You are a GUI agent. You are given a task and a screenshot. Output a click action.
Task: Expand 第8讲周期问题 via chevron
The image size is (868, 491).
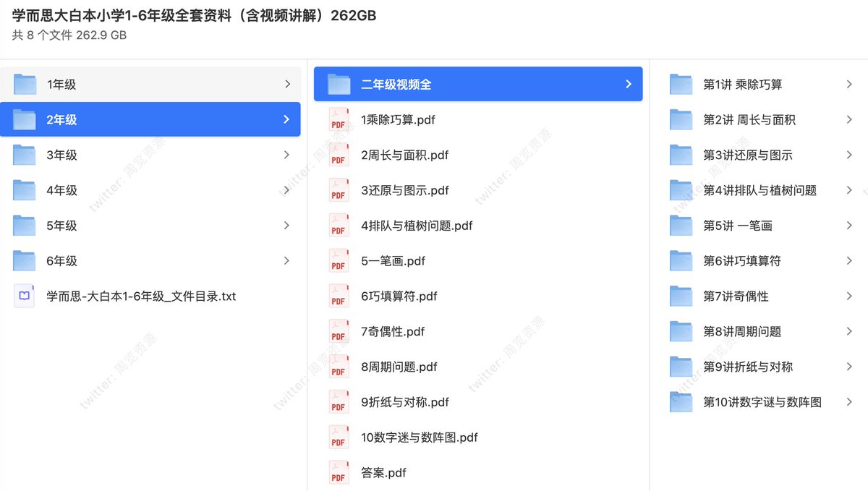click(x=849, y=332)
